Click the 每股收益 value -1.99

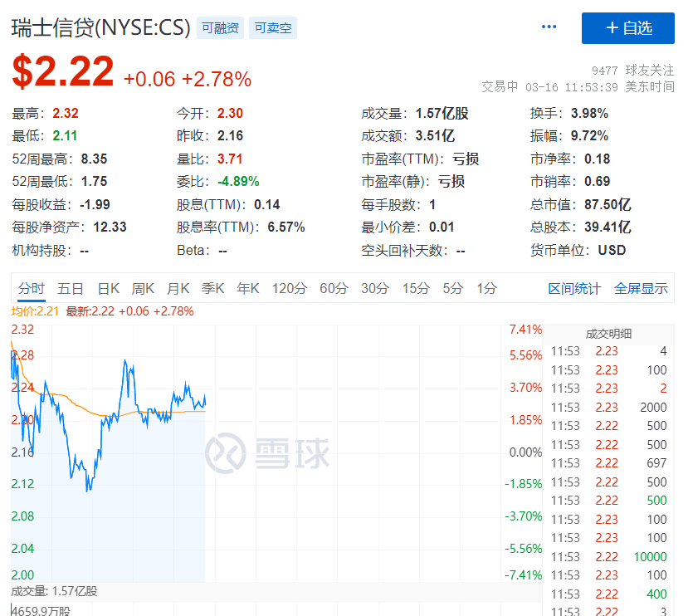pyautogui.click(x=95, y=204)
